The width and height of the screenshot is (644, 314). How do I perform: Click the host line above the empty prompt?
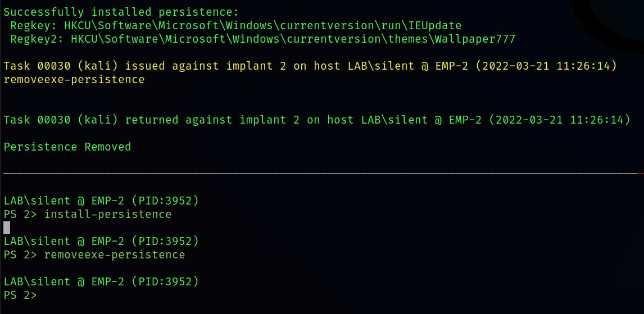101,281
